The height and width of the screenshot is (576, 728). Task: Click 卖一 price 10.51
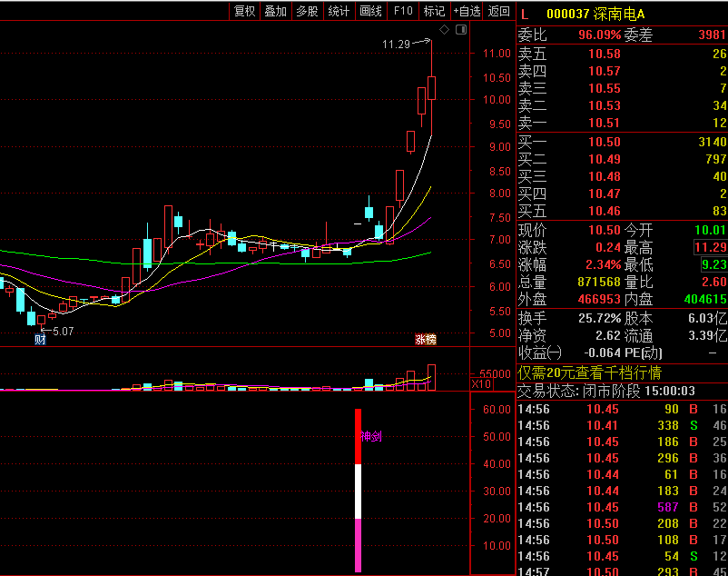pyautogui.click(x=605, y=123)
